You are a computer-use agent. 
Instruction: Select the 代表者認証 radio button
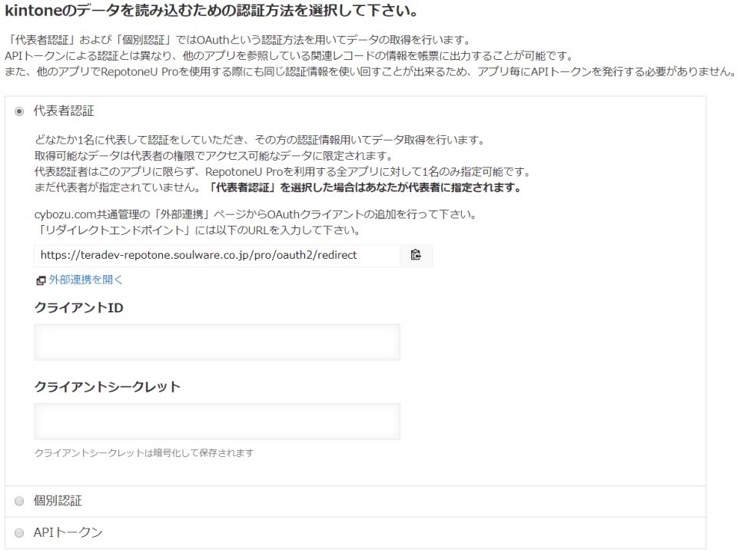[19, 111]
